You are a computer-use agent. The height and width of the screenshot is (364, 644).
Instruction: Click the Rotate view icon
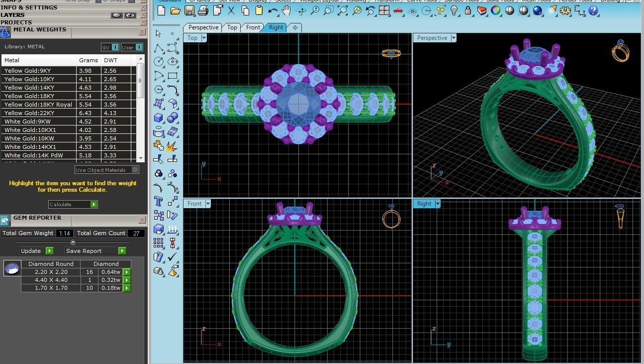point(300,10)
